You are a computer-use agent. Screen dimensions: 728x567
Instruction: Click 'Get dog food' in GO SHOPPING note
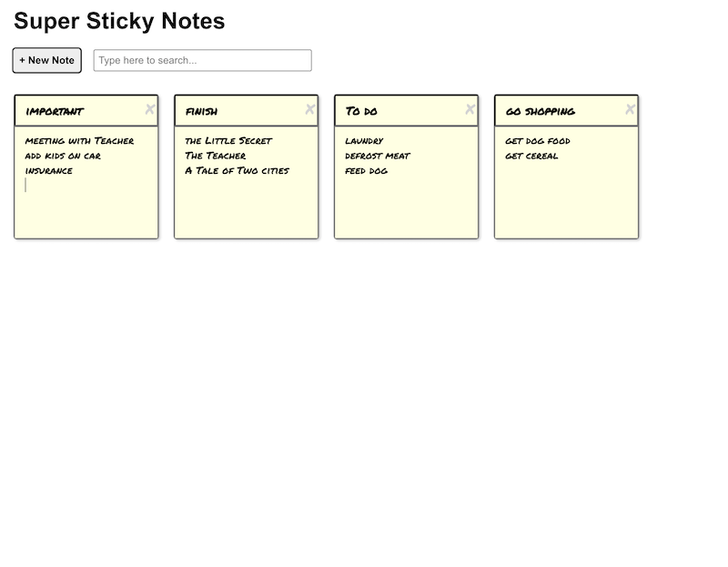(x=536, y=141)
